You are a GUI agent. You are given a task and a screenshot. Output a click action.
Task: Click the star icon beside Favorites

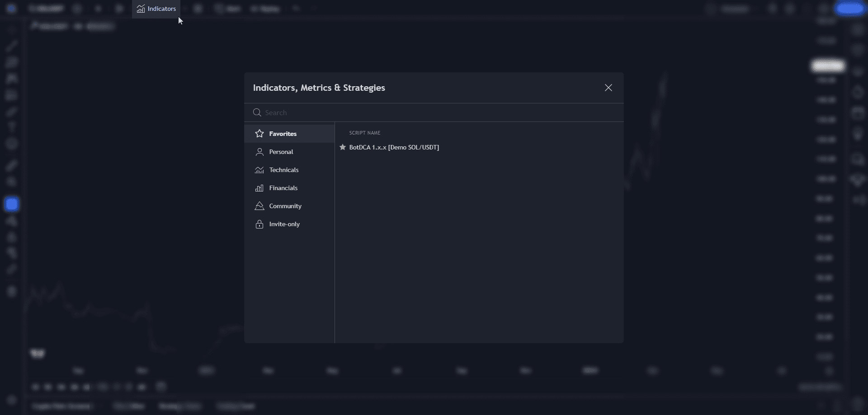point(259,134)
